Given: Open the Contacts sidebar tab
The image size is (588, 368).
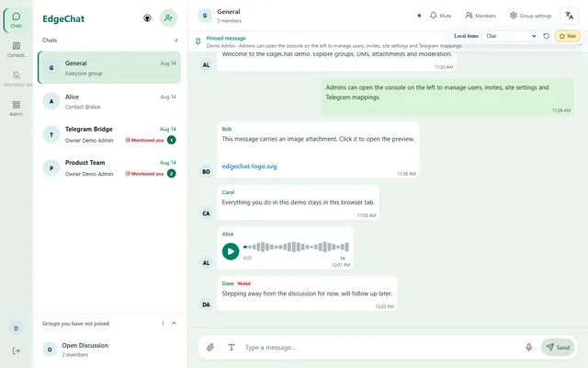Looking at the screenshot, I should (17, 50).
